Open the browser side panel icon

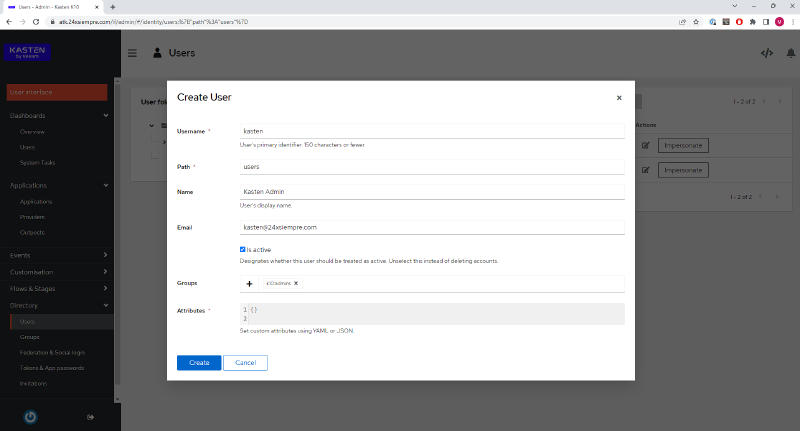(x=766, y=22)
